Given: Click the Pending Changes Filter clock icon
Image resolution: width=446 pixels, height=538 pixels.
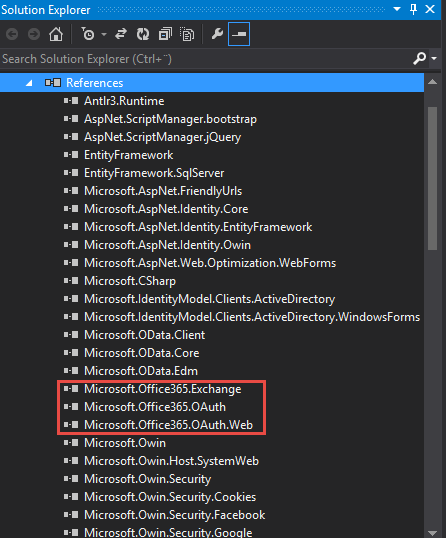Looking at the screenshot, I should 88,34.
